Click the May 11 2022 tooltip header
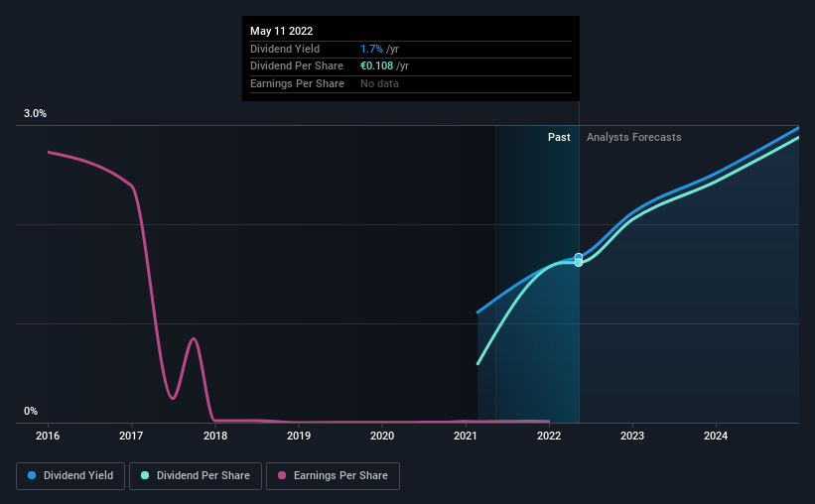 281,31
